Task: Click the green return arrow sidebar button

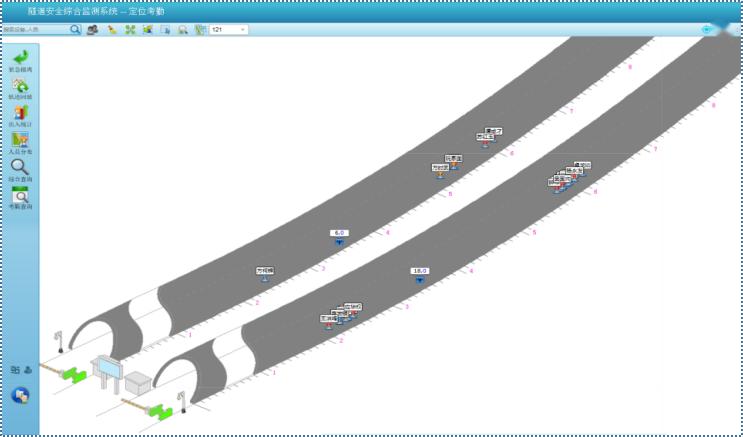Action: pos(20,57)
